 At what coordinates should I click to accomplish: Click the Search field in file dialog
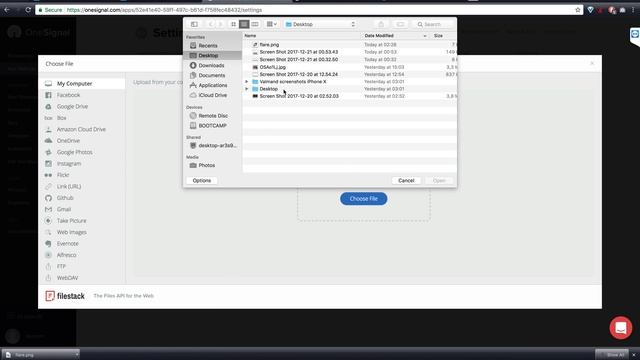tap(432, 24)
